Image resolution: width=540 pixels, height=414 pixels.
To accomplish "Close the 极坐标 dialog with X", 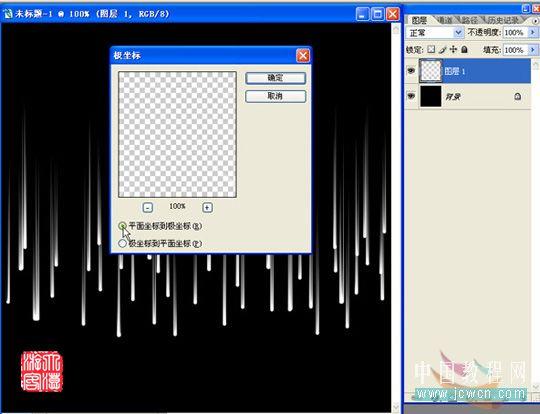I will point(303,56).
